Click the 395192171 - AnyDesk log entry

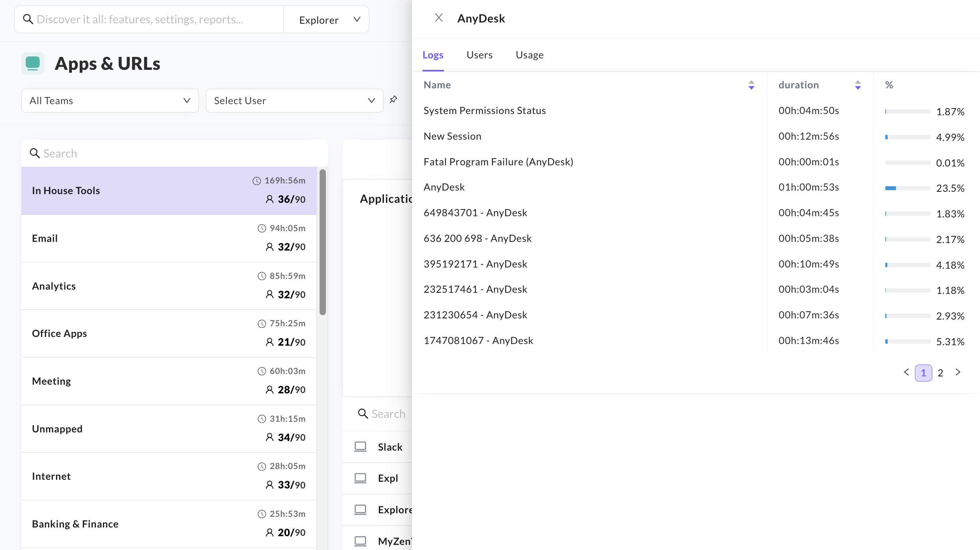coord(475,264)
